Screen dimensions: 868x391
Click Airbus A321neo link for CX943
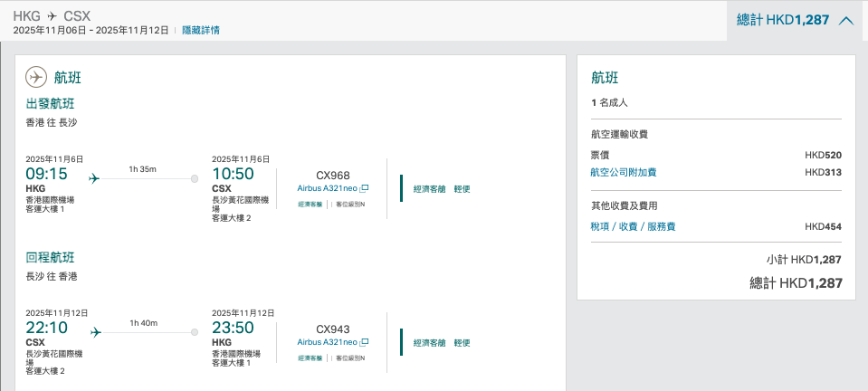point(328,342)
